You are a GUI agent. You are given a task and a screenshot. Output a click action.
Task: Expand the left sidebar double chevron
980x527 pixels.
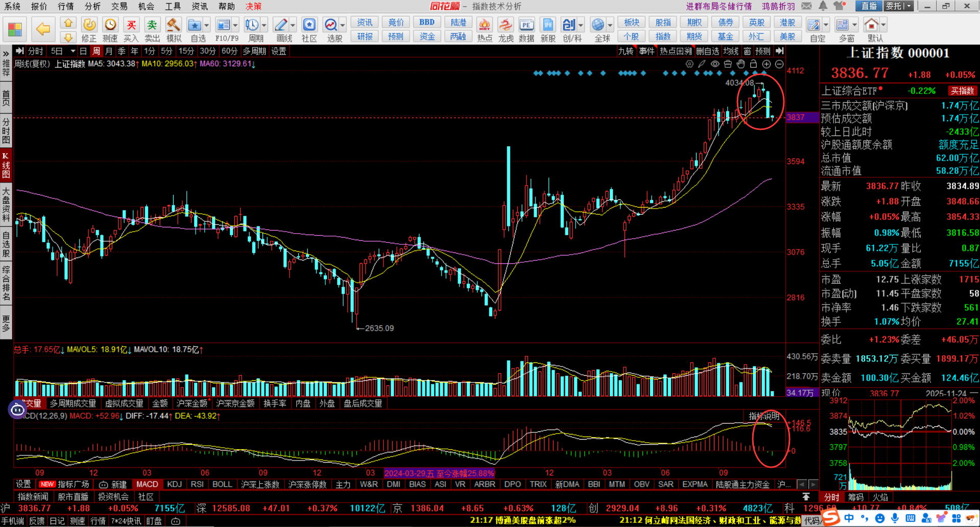(6, 54)
